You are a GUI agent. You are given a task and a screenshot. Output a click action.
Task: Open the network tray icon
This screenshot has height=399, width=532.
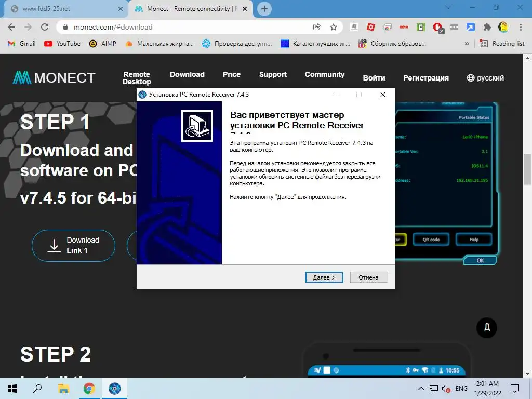tap(434, 389)
